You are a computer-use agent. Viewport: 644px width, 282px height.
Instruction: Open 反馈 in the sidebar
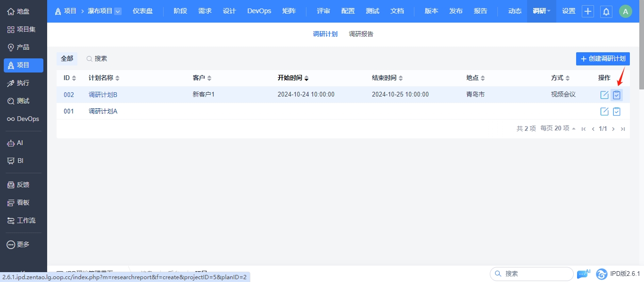pos(24,185)
